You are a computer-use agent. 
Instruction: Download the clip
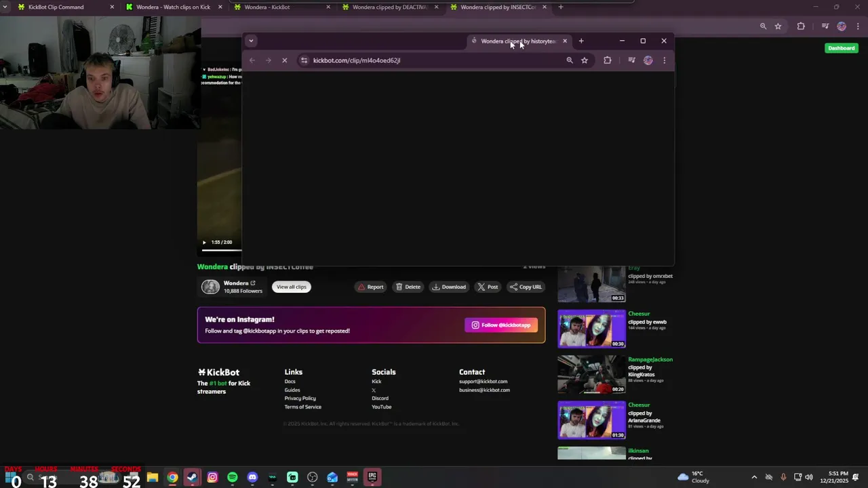click(x=449, y=287)
